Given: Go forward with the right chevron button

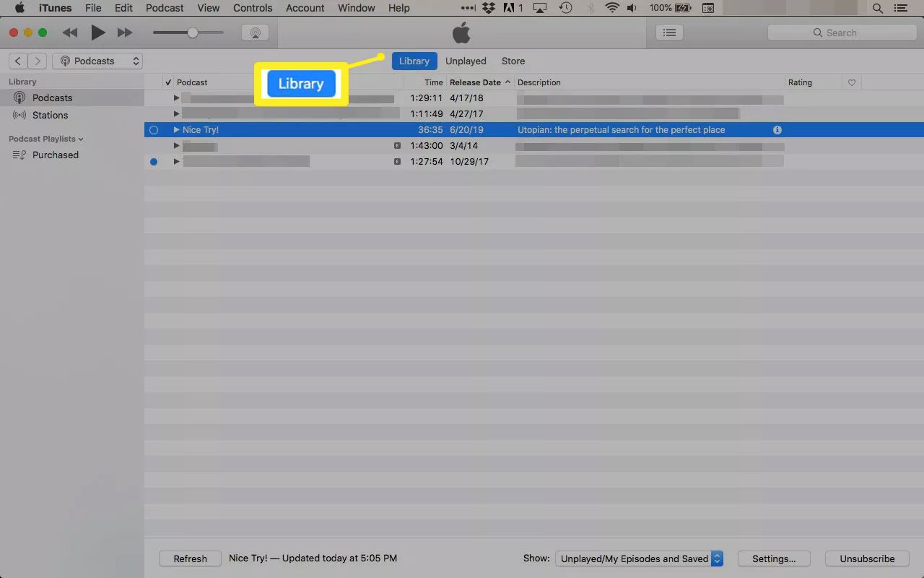Looking at the screenshot, I should (x=38, y=61).
